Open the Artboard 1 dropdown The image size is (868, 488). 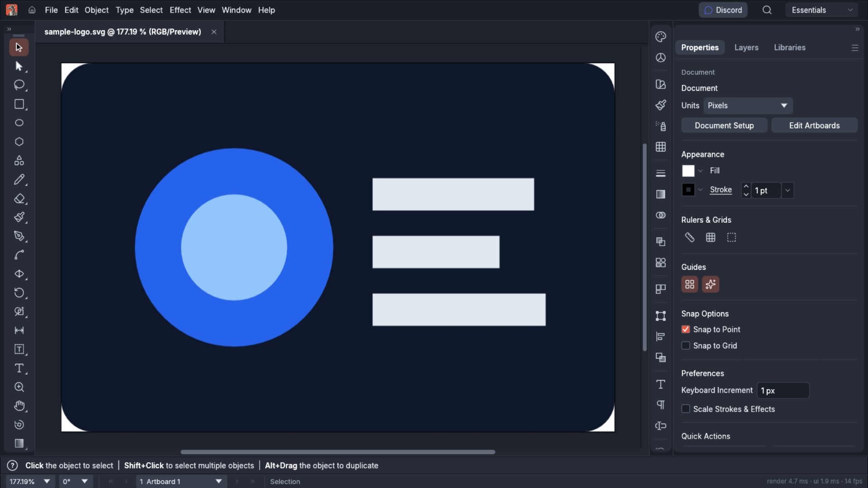coord(181,482)
